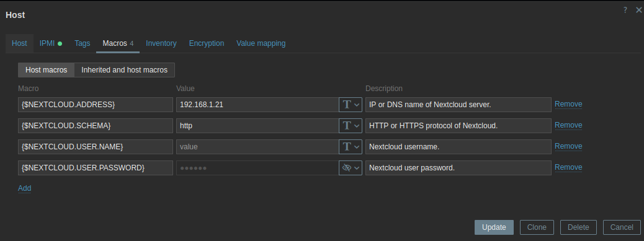The width and height of the screenshot is (644, 241).
Task: Click the http value field
Action: [x=257, y=126]
